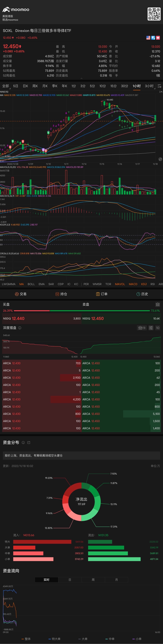Toggle the 小单 legend line
Viewport: 163px width, 644px height.
pyautogui.click(x=137, y=639)
